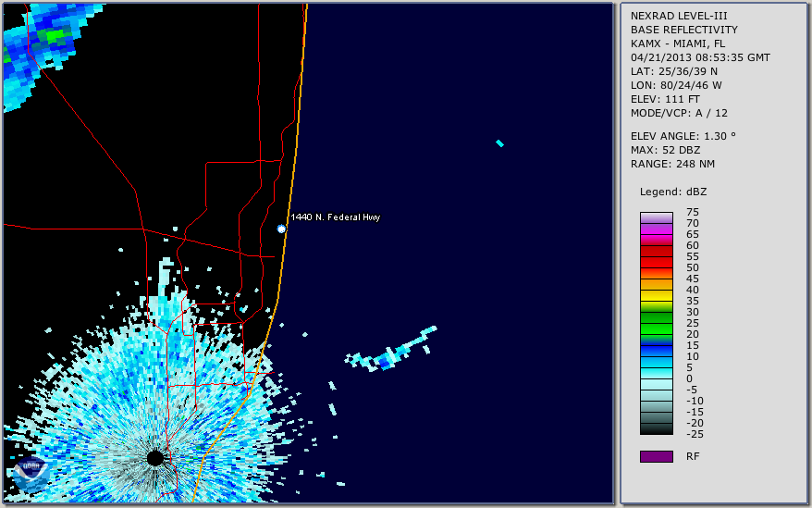Select the timestamp "04/21/2013 08:53:35 GMT"
Screen dimensions: 812x508
pos(700,57)
